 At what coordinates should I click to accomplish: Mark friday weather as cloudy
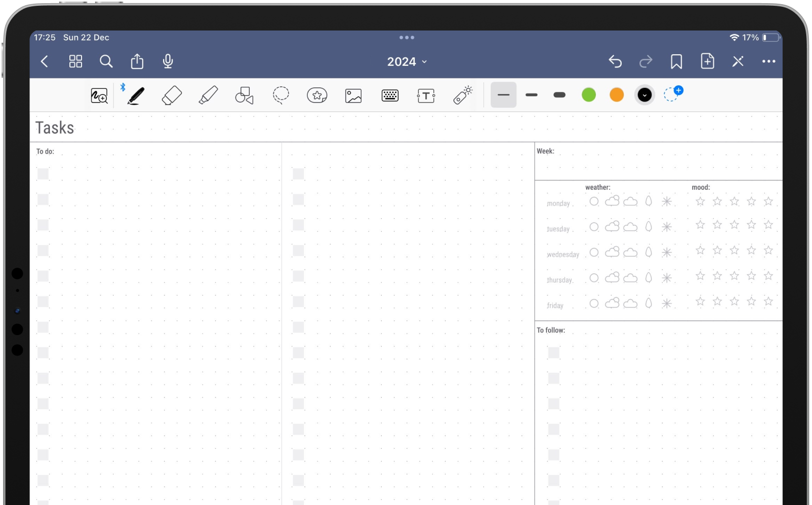coord(631,304)
